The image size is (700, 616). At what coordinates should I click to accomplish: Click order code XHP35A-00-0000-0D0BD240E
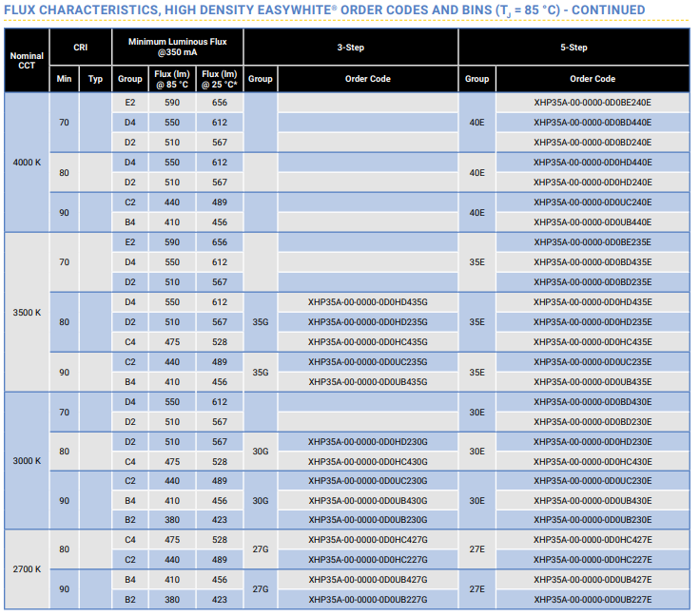593,143
